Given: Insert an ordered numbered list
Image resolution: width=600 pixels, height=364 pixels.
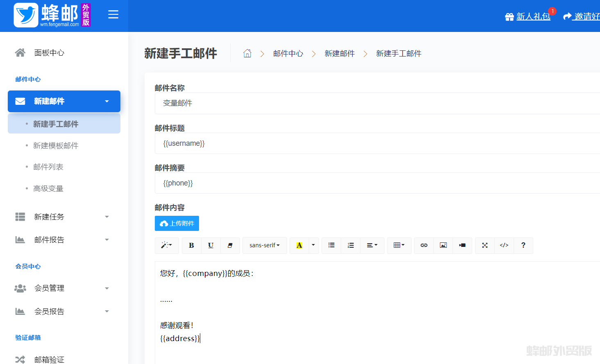Looking at the screenshot, I should tap(351, 245).
